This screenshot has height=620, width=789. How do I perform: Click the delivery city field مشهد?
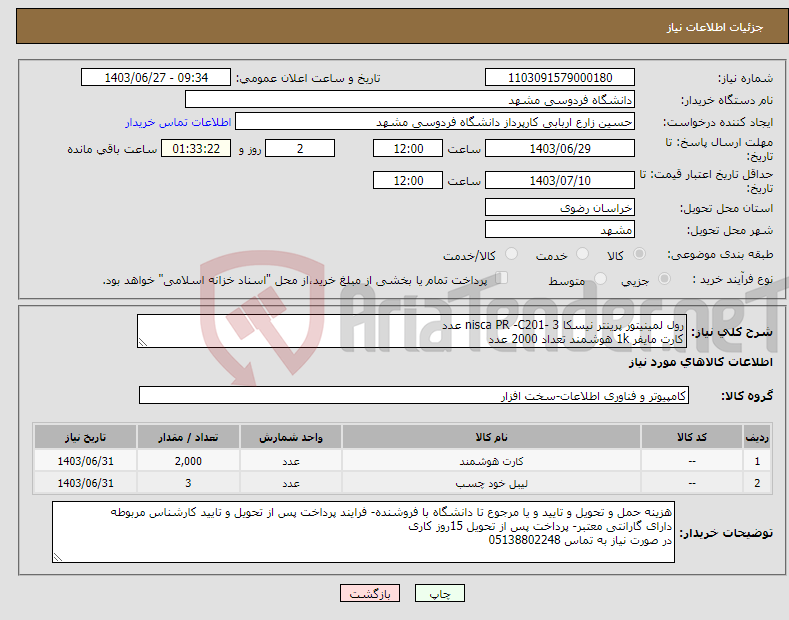coord(560,229)
